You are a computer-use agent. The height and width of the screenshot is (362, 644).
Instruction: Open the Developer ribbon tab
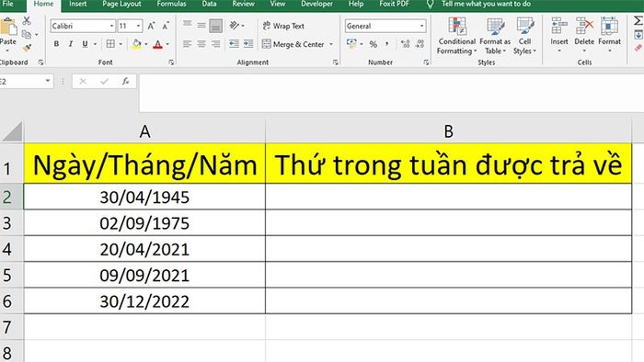click(316, 4)
